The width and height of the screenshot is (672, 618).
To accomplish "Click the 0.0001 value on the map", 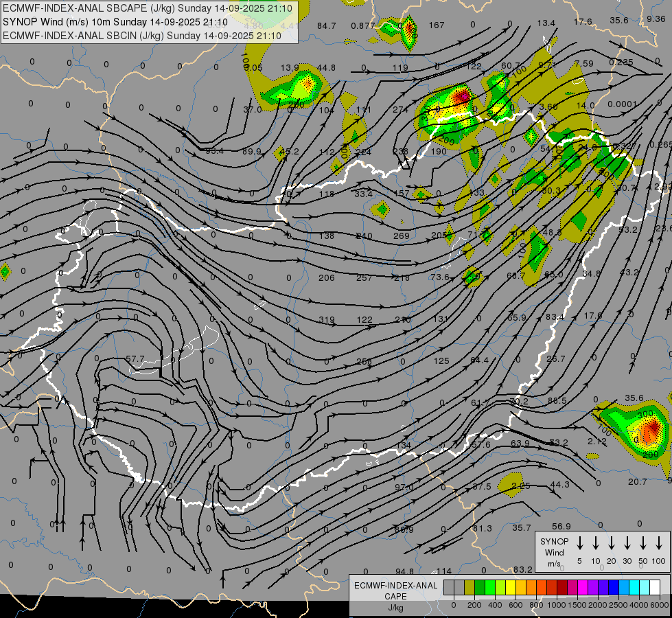I will click(x=623, y=104).
